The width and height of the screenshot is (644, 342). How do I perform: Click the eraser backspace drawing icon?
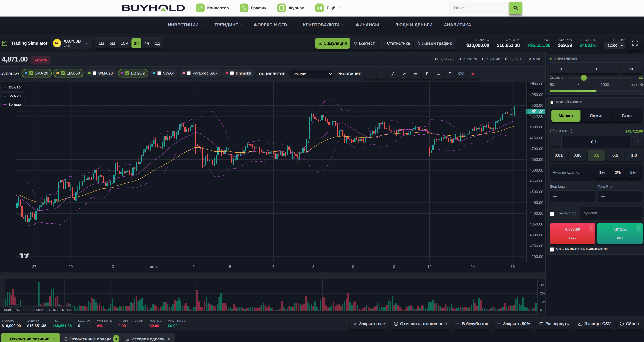(x=461, y=74)
